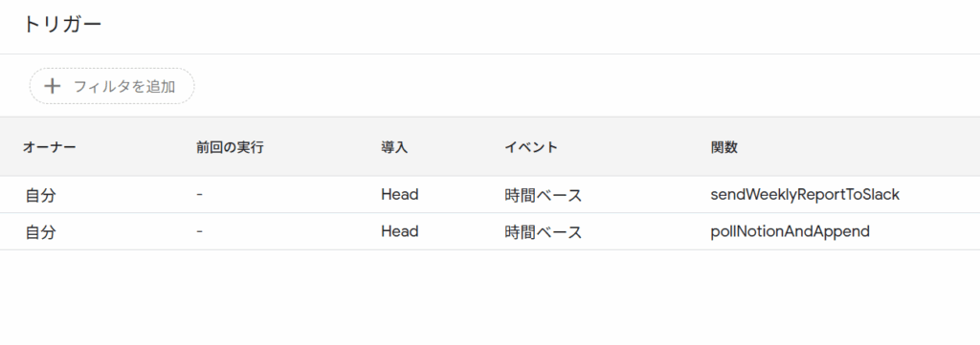Click the plus icon in the filter chip

pos(54,86)
